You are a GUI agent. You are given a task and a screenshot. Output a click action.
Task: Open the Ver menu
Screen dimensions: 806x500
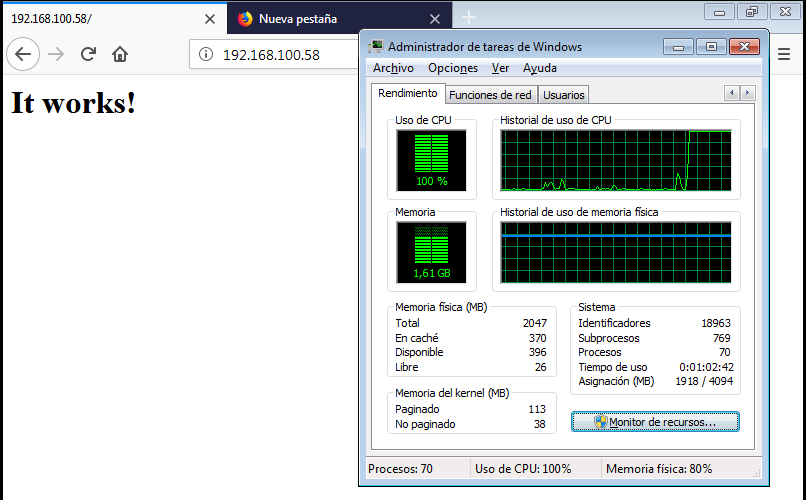[x=500, y=68]
